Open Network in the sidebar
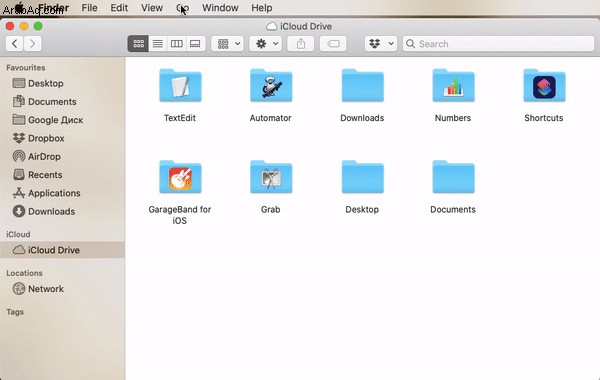Image resolution: width=600 pixels, height=380 pixels. [x=38, y=289]
